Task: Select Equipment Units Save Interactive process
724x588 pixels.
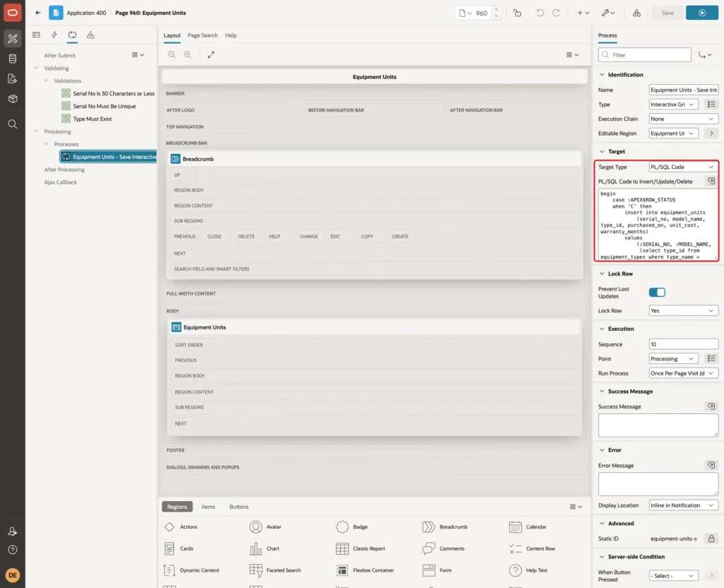Action: [x=108, y=157]
